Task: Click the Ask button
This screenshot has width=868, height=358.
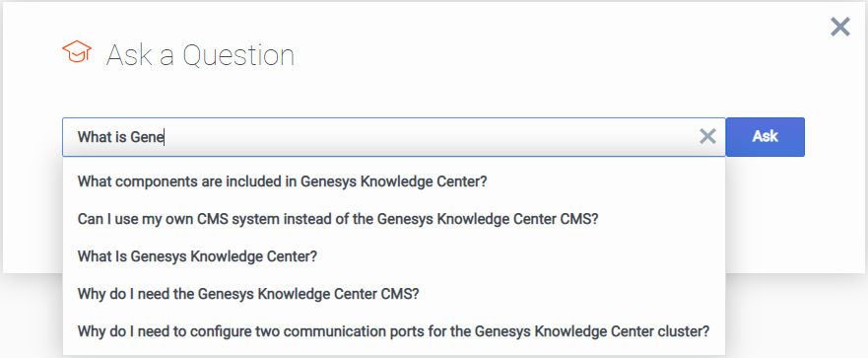Action: (765, 137)
